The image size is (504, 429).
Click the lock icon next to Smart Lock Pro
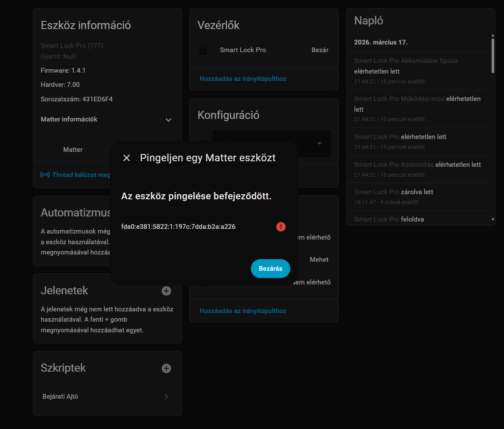click(x=203, y=50)
